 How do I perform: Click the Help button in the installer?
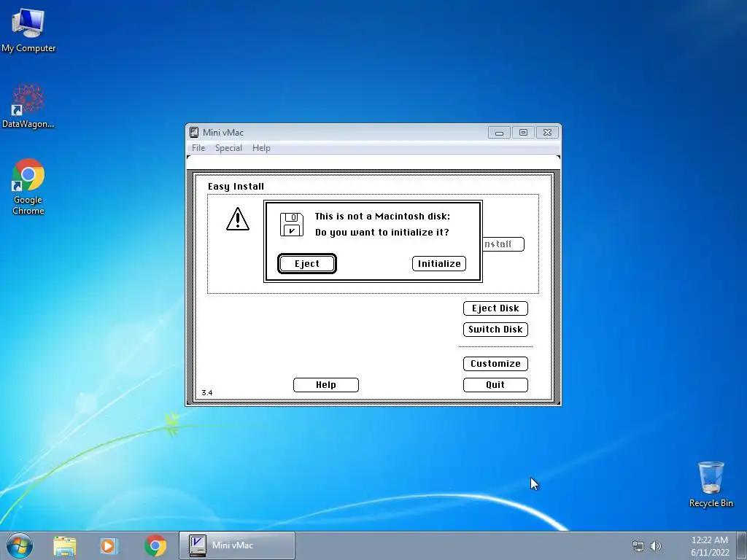(x=326, y=385)
